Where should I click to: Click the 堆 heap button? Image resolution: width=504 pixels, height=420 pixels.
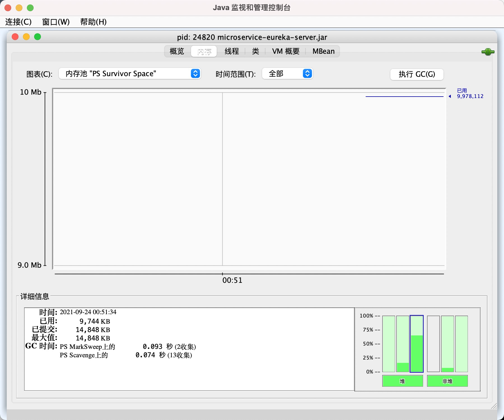[x=403, y=381]
